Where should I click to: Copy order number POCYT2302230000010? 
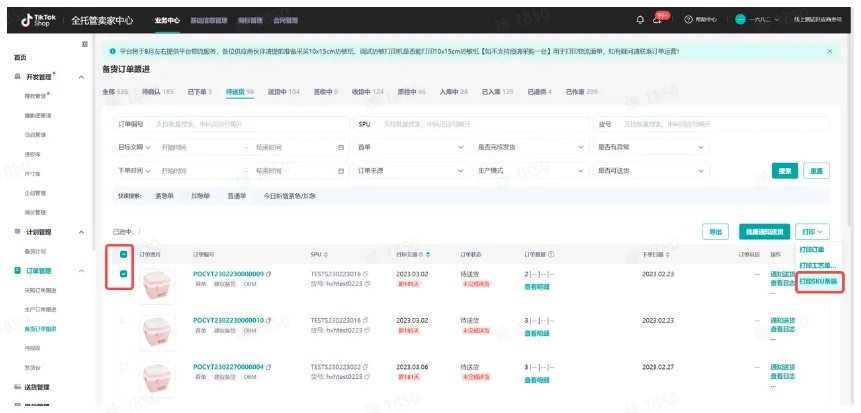tap(269, 320)
